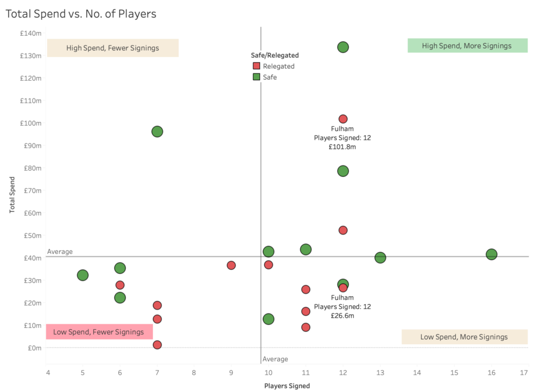536x392 pixels.
Task: Select the red point at 9 players signed
Action: pyautogui.click(x=231, y=265)
